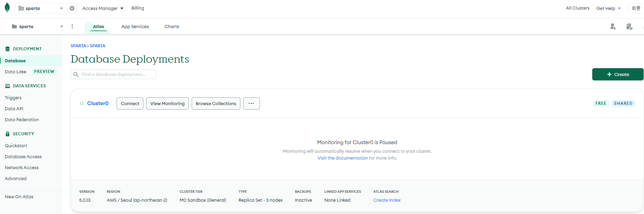Screen dimensions: 644x214
Task: Go to All Clusters
Action: pyautogui.click(x=577, y=8)
